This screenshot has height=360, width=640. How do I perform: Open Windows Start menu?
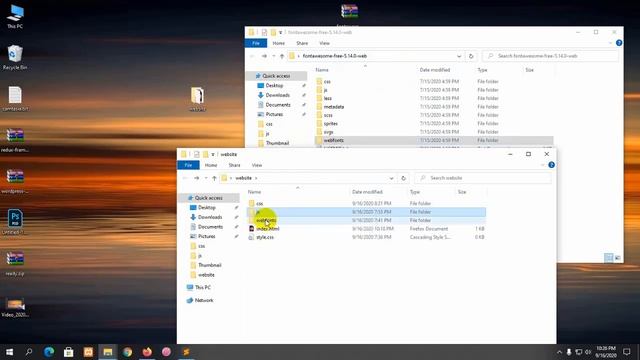pos(9,352)
